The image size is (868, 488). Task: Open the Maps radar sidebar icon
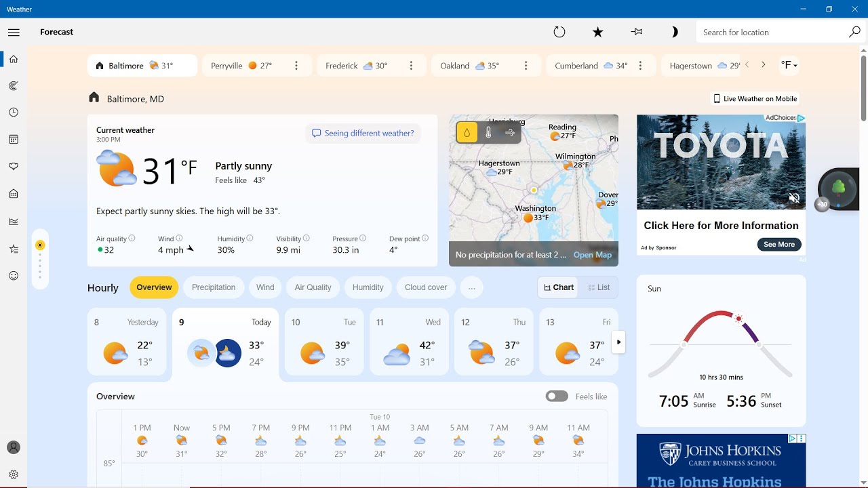[x=14, y=85]
